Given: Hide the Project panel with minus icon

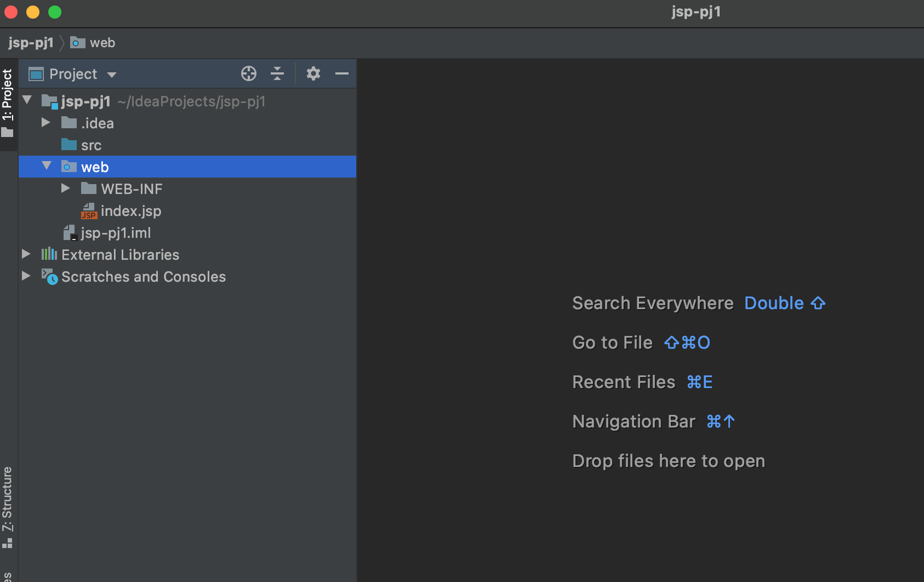Looking at the screenshot, I should (342, 73).
